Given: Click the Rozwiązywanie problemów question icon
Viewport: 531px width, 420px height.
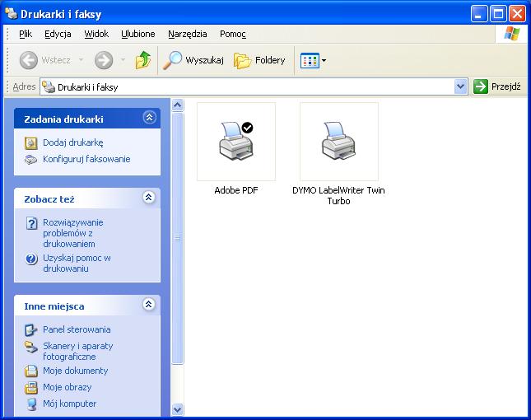Looking at the screenshot, I should pos(31,223).
